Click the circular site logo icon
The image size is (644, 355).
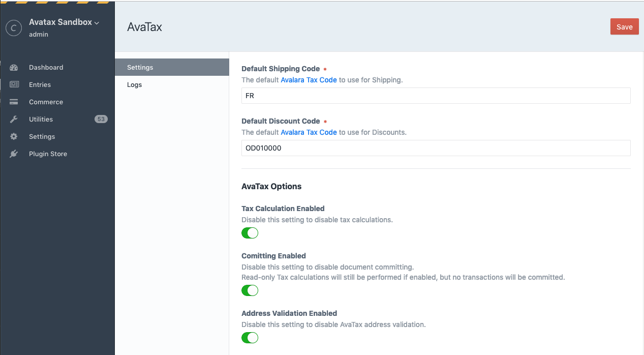click(x=14, y=28)
